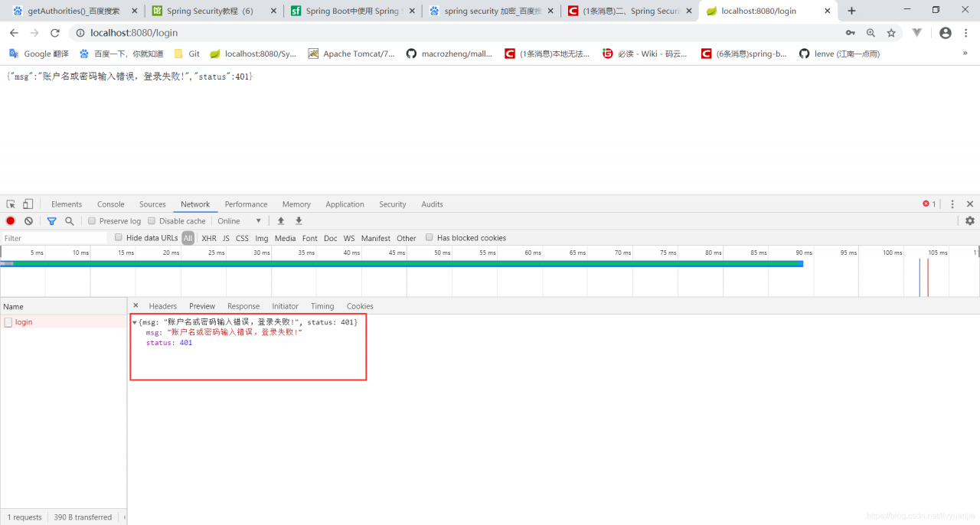
Task: Click the network overview timeline bar
Action: coord(401,263)
